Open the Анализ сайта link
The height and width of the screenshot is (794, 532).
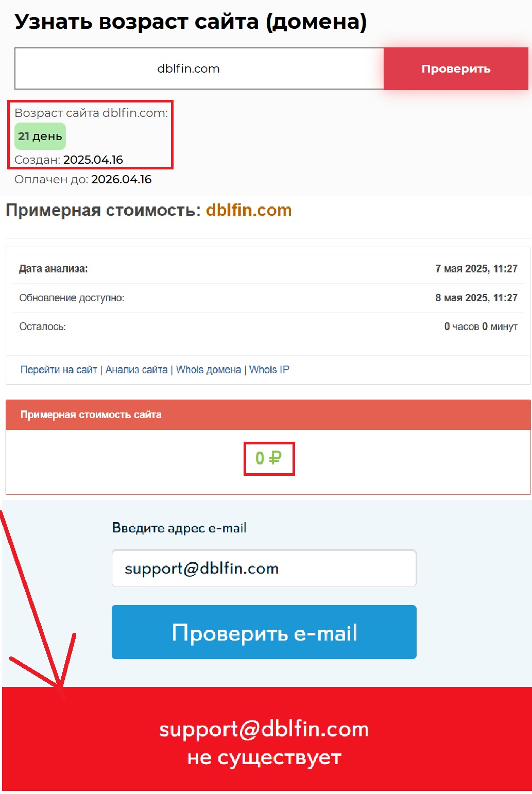tap(136, 370)
